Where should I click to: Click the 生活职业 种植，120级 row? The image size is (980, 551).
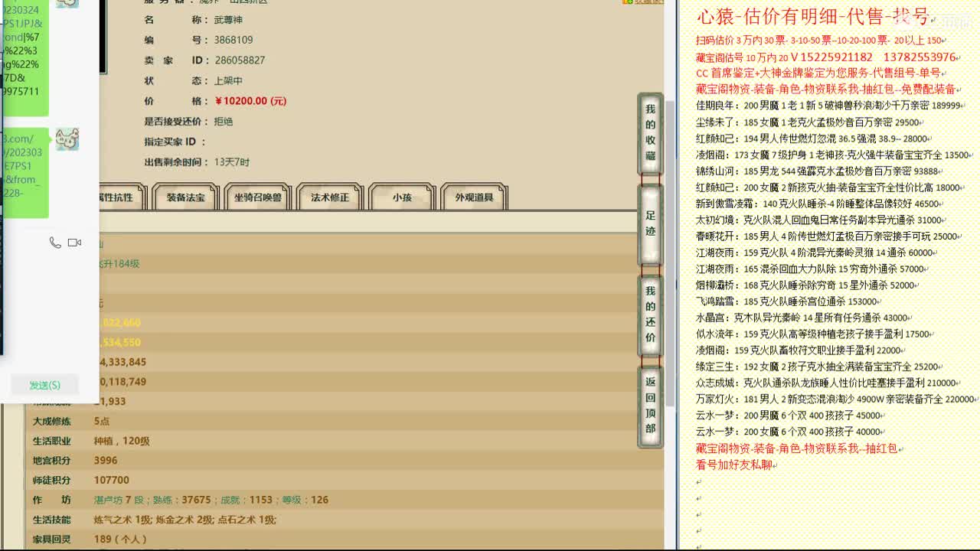(344, 441)
